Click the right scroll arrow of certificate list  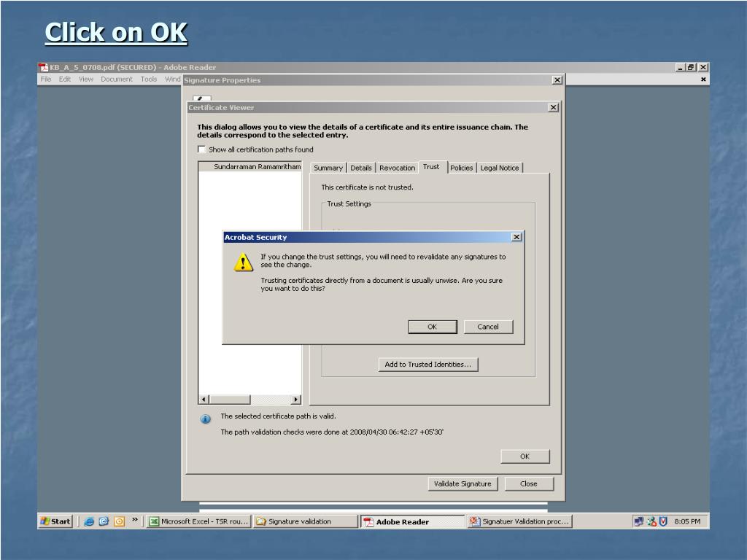pyautogui.click(x=296, y=400)
